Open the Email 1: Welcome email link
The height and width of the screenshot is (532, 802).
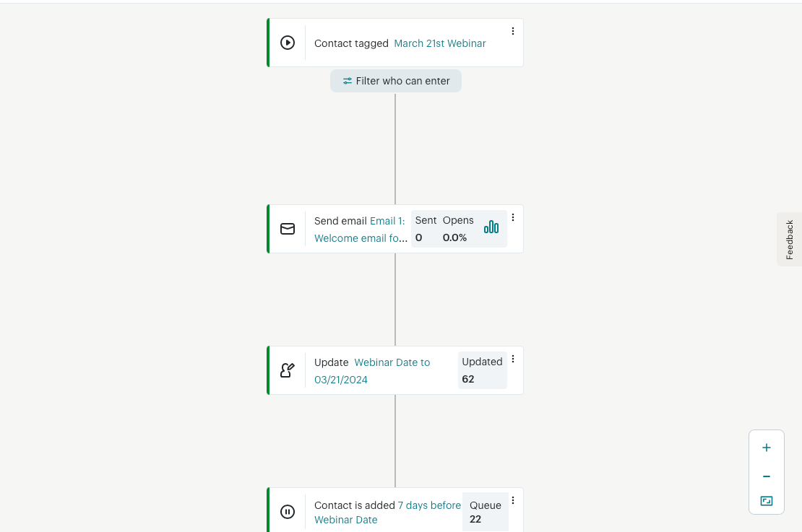click(x=361, y=230)
